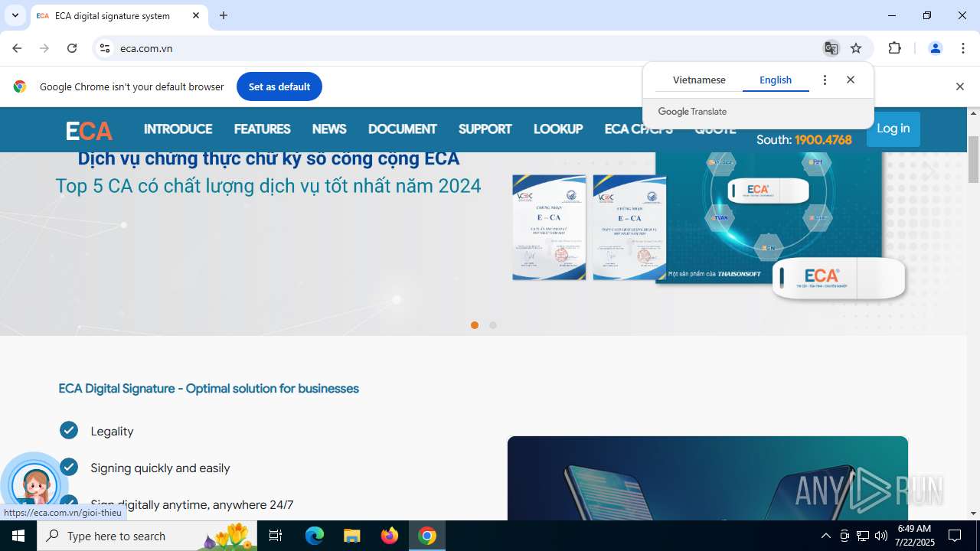Click checkmark beside Signing quickly and easily

tap(69, 467)
